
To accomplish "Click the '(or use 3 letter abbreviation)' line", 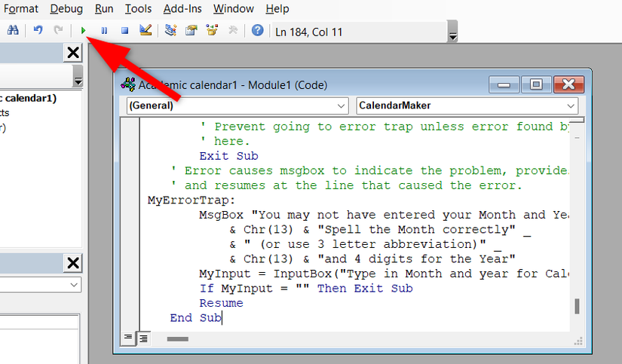I will (366, 244).
